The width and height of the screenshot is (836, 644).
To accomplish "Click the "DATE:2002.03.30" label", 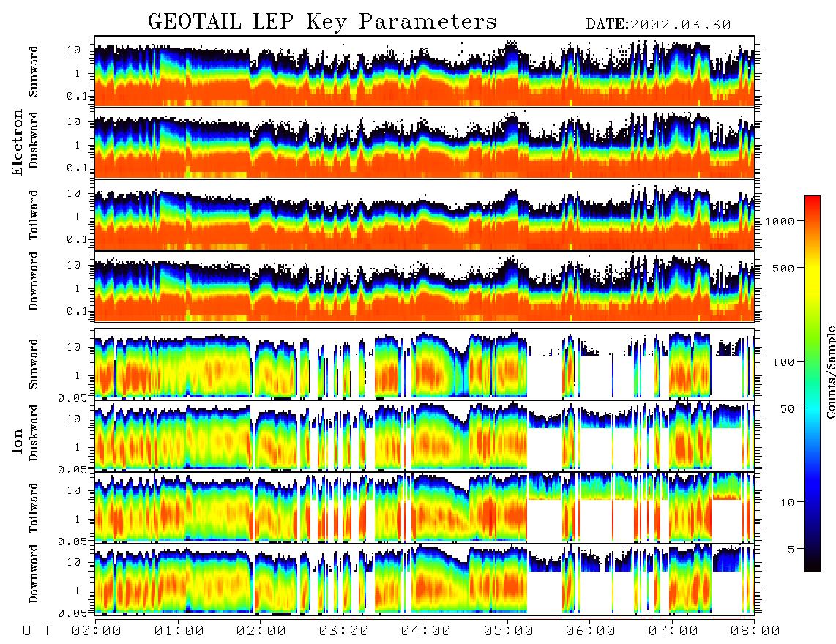I will pos(658,25).
